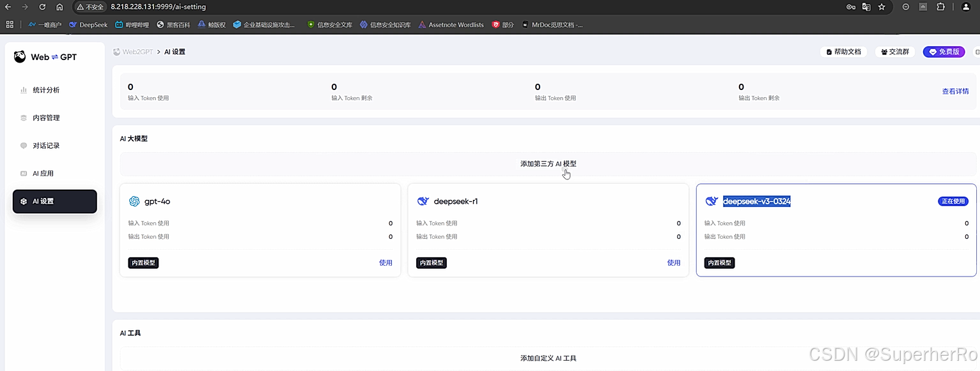This screenshot has width=980, height=371.
Task: Open the 鲸版权 bookmark
Action: (212, 25)
